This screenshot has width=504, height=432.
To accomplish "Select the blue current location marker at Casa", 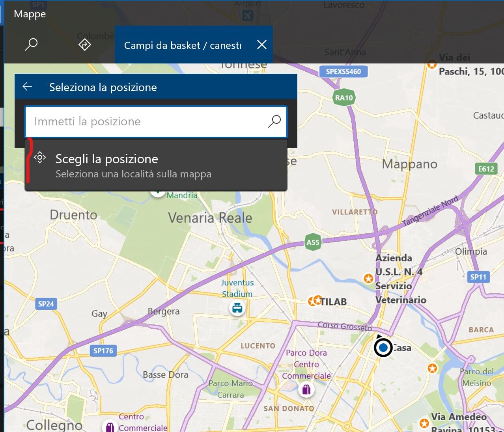I will pyautogui.click(x=383, y=348).
